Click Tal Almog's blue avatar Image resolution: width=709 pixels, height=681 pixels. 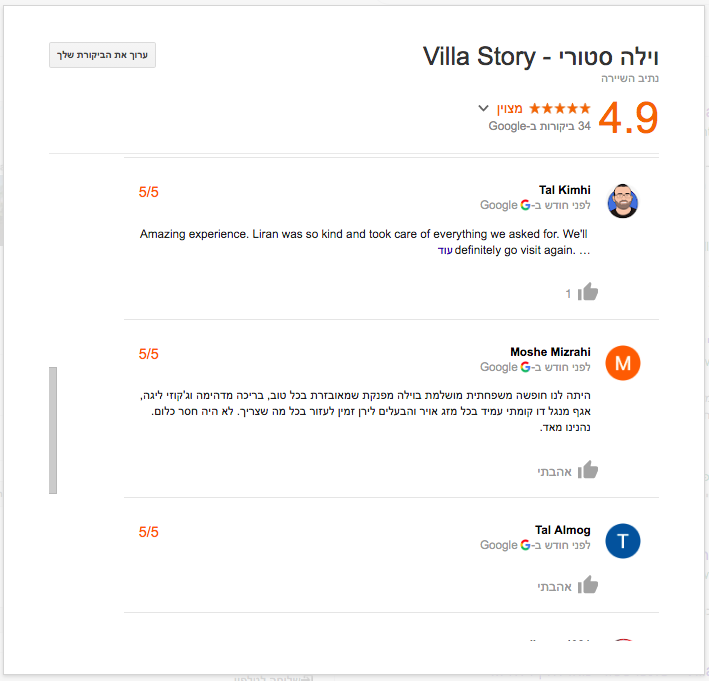[x=623, y=541]
